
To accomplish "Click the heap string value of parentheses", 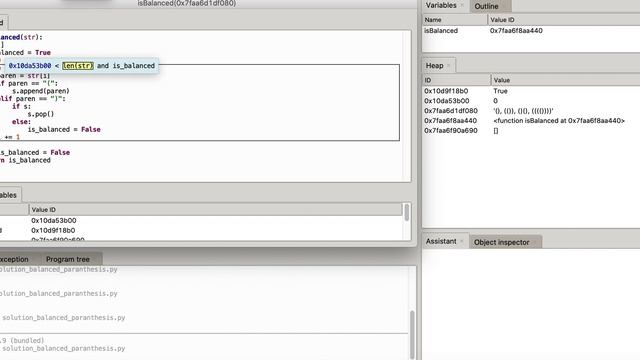I will tap(523, 111).
